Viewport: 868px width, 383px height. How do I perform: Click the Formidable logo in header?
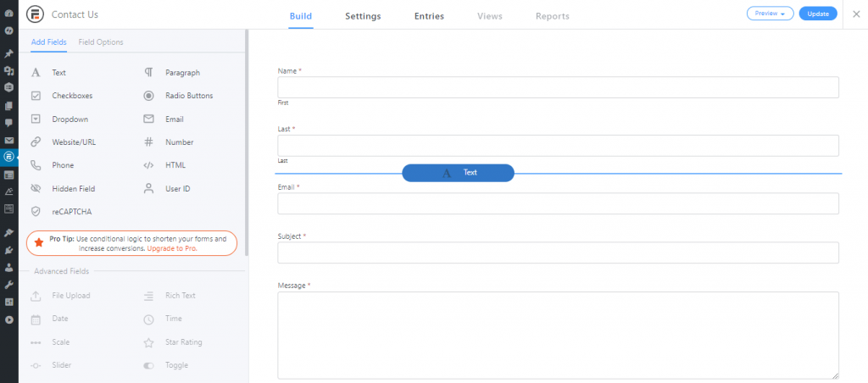point(35,14)
